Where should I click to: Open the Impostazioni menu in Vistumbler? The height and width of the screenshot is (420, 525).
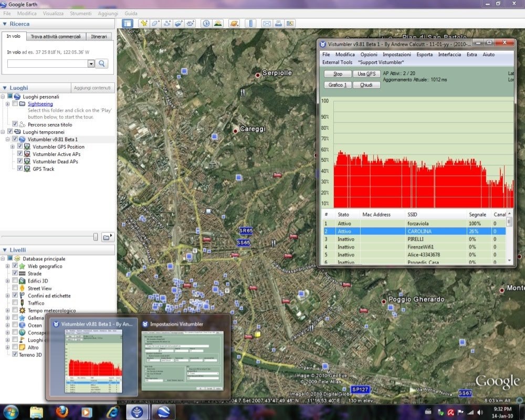(x=396, y=55)
